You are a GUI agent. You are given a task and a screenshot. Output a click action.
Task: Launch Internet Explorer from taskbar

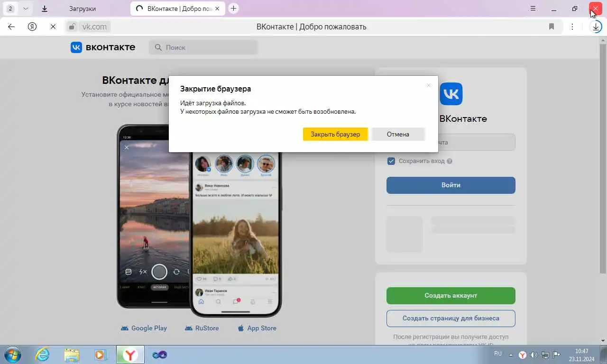(43, 355)
